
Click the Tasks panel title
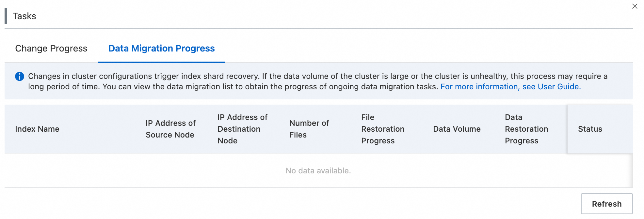tap(24, 16)
